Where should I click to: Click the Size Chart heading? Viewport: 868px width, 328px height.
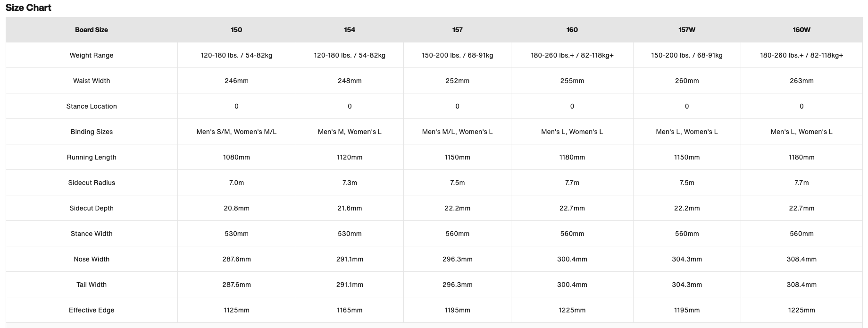pyautogui.click(x=28, y=8)
